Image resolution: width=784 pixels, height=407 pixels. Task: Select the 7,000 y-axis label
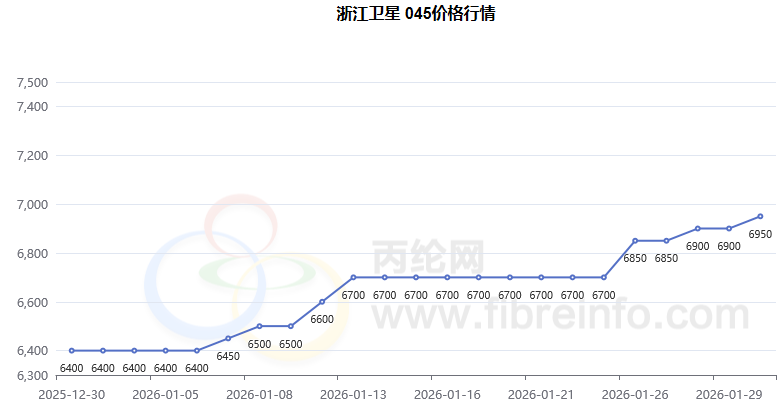[x=33, y=205]
